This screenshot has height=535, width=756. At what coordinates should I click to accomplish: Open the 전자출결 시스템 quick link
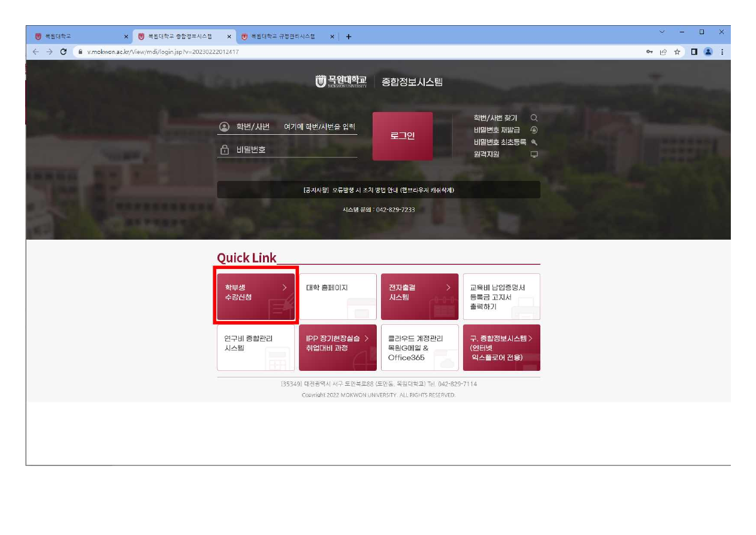click(419, 297)
